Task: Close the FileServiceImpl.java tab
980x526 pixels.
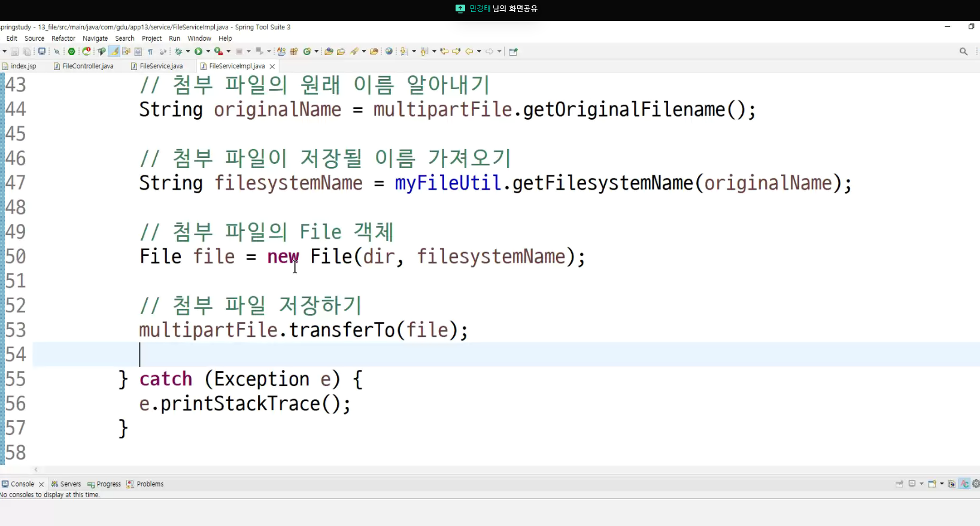Action: coord(272,66)
